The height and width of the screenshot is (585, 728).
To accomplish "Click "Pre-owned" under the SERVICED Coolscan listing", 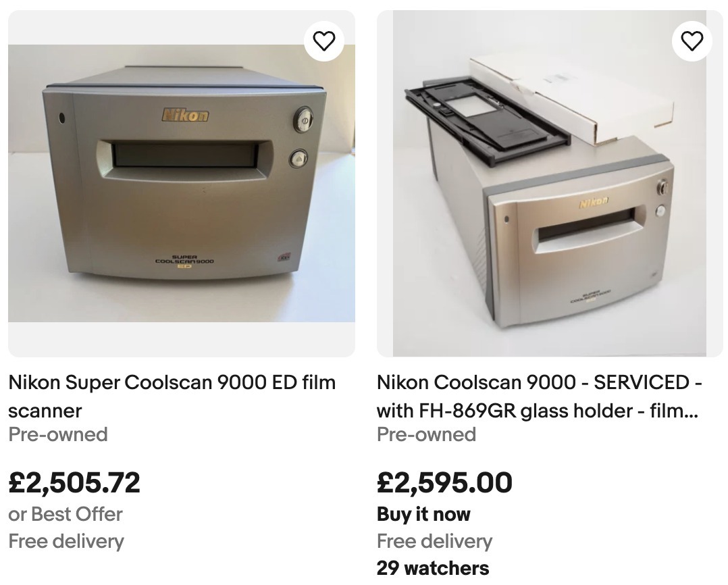I will pyautogui.click(x=426, y=434).
